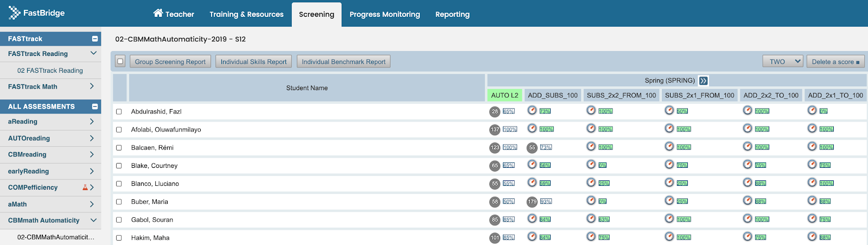Expand aReading sidebar item
The width and height of the screenshot is (868, 245).
coord(92,122)
